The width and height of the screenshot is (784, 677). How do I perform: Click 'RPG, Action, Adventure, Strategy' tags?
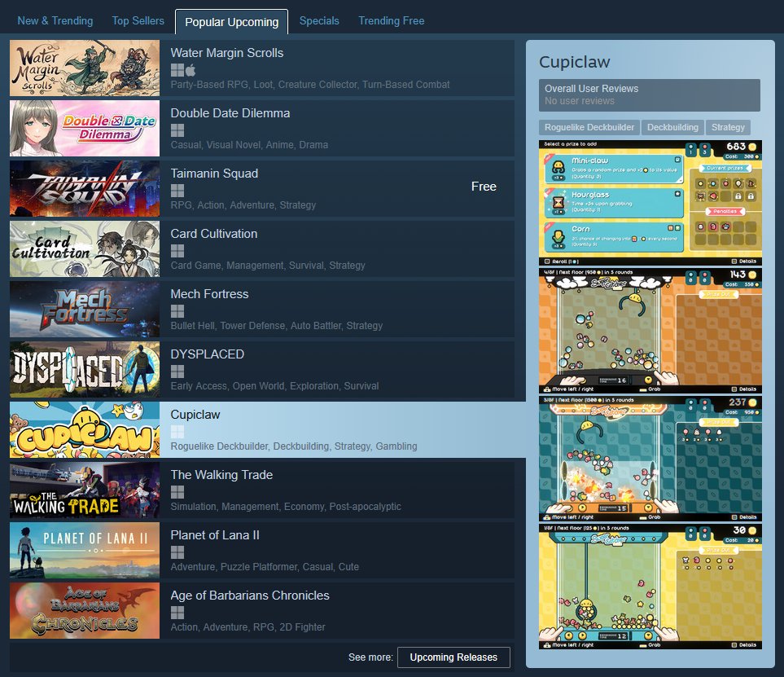(x=243, y=205)
